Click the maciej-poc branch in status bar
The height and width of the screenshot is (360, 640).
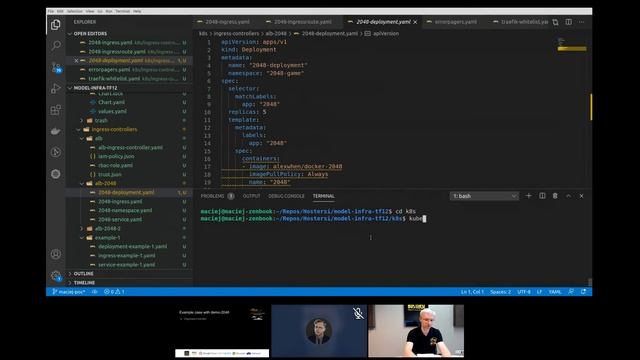(69, 292)
